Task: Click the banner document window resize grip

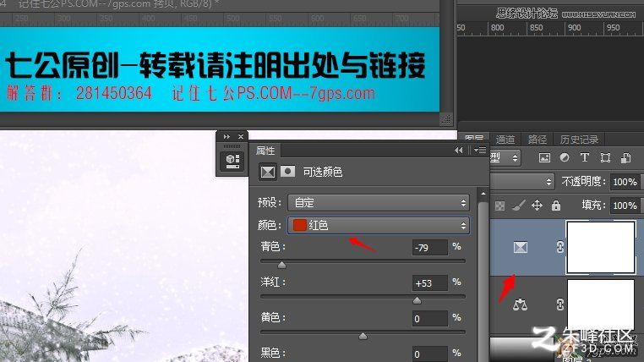Action: pos(446,118)
